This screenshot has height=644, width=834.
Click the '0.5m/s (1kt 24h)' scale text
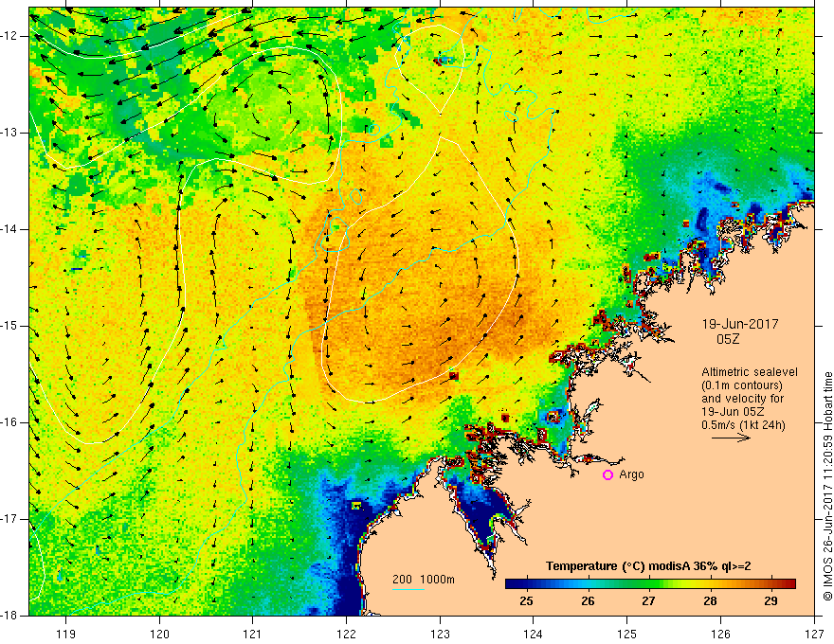click(743, 425)
